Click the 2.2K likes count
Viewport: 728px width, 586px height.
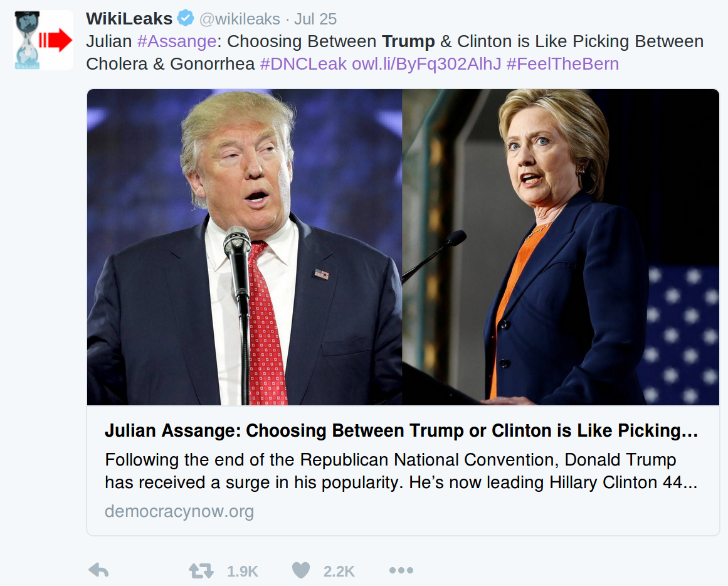339,571
